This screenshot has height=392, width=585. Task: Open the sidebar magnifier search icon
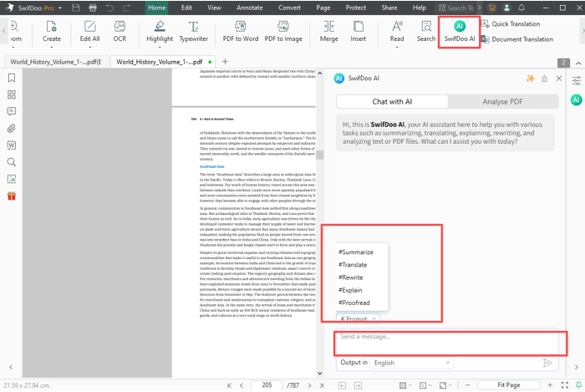click(12, 162)
